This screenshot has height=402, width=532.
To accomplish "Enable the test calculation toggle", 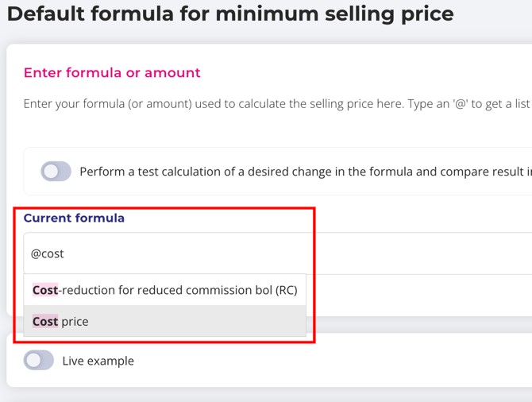I will [56, 172].
